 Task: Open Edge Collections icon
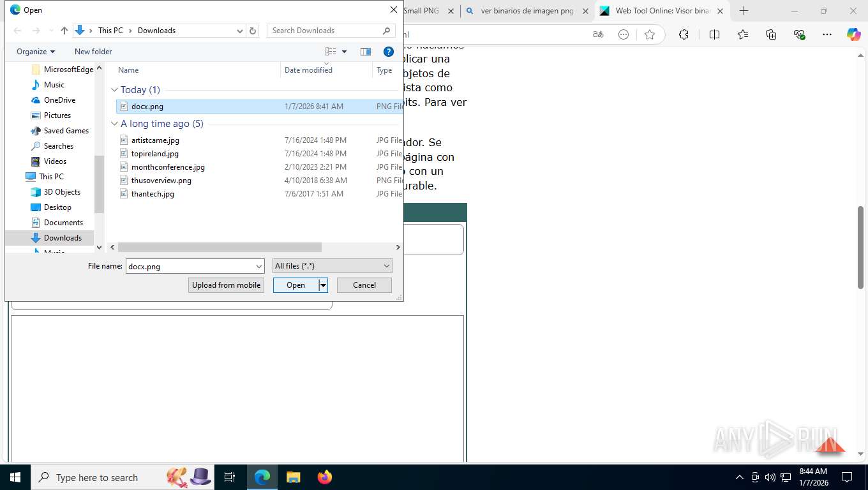pyautogui.click(x=771, y=34)
